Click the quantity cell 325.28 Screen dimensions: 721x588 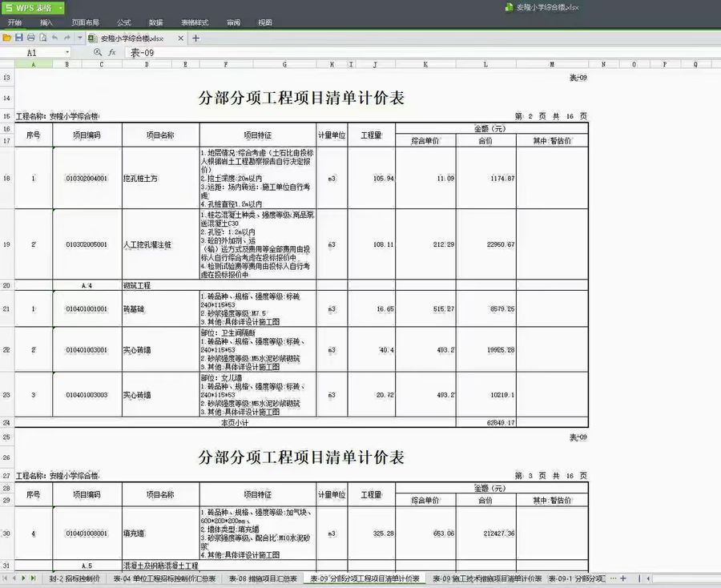pyautogui.click(x=372, y=534)
